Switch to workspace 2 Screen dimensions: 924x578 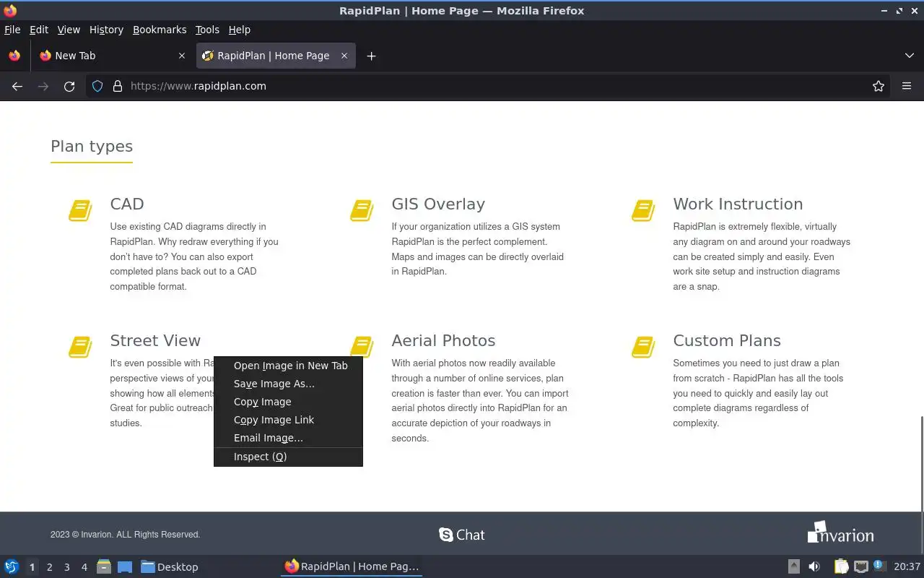[x=49, y=567]
